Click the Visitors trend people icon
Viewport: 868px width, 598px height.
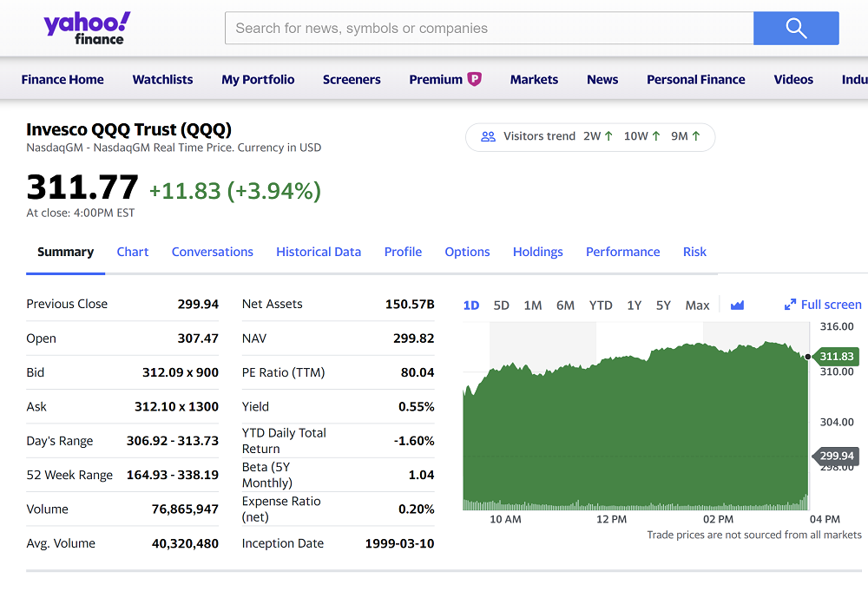click(488, 136)
